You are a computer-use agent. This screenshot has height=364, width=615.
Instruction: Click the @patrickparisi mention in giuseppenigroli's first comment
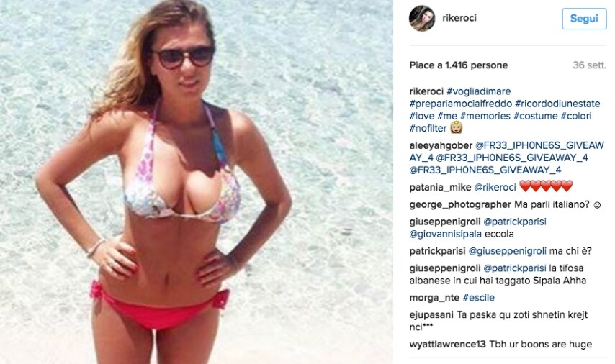point(515,222)
